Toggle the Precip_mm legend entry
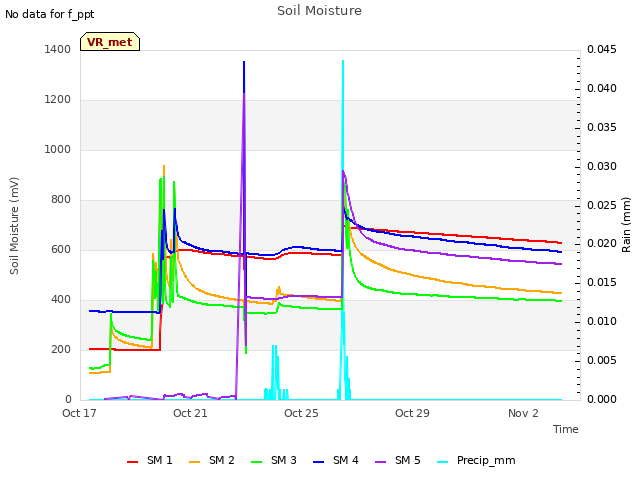The height and width of the screenshot is (480, 640). (x=476, y=460)
